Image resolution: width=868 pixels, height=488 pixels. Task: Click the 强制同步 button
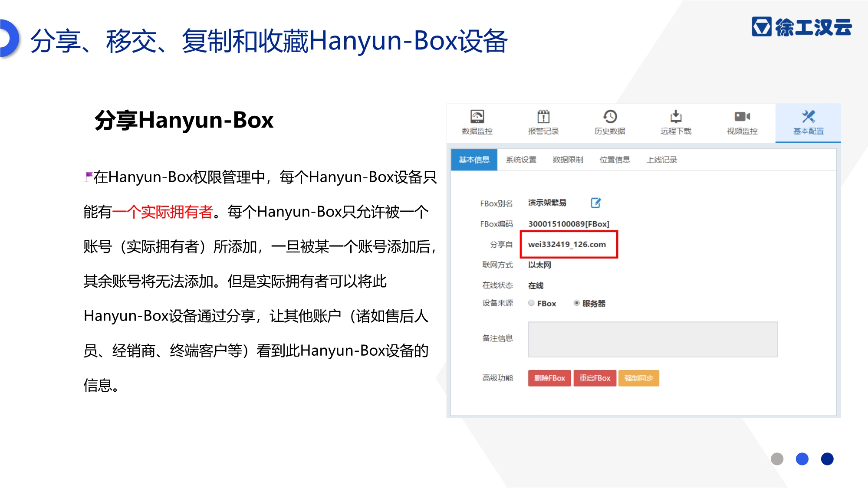(638, 378)
